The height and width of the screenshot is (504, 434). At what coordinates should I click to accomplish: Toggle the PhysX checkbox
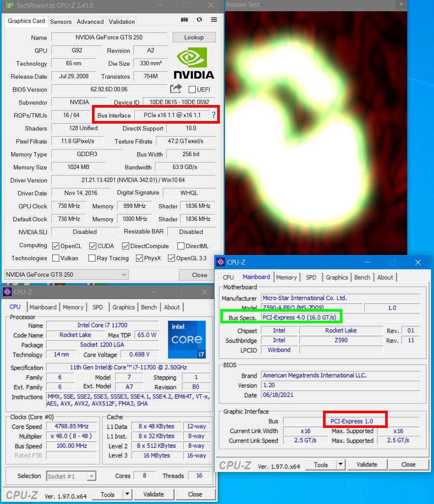139,258
